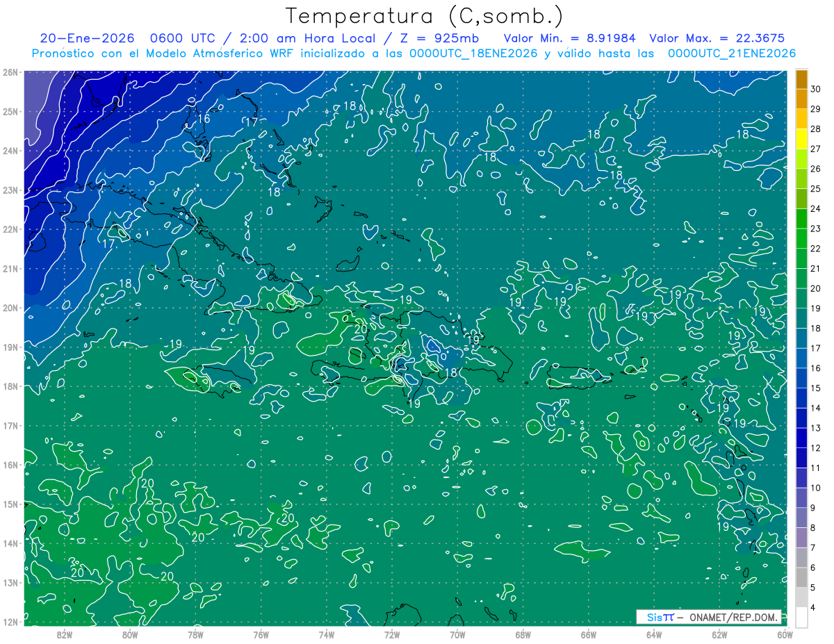Viewport: 834px width, 644px height.
Task: Click the "78W" longitude axis label
Action: [x=195, y=635]
